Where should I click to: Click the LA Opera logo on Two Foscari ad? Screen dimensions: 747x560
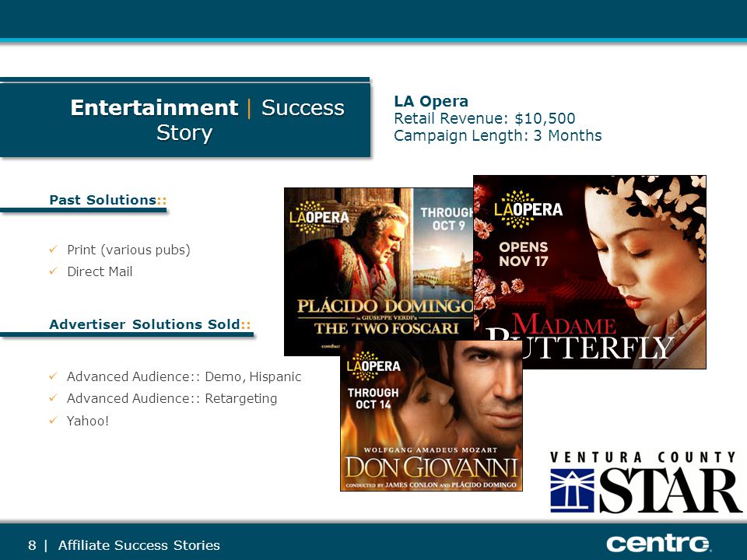pos(319,217)
